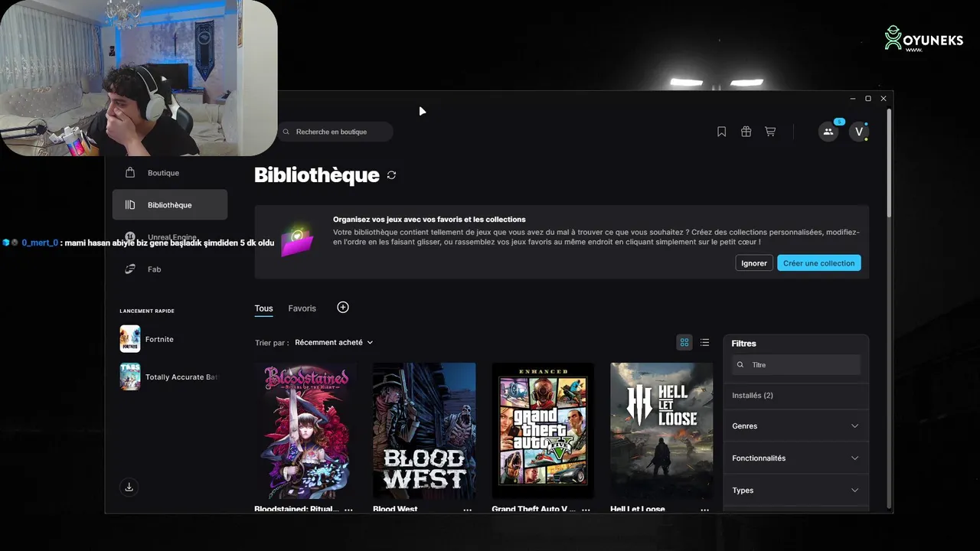The width and height of the screenshot is (980, 551).
Task: Select the Tous tab
Action: point(263,308)
